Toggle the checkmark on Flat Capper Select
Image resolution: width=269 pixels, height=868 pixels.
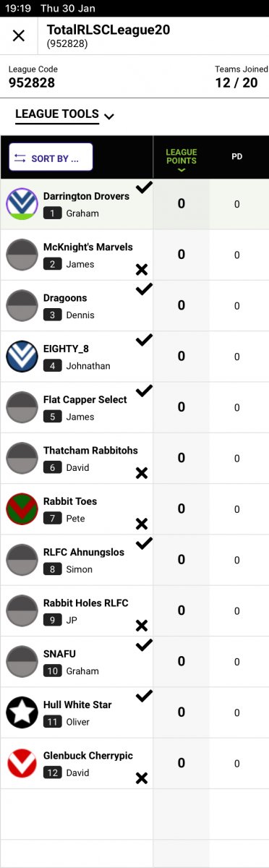(x=145, y=391)
